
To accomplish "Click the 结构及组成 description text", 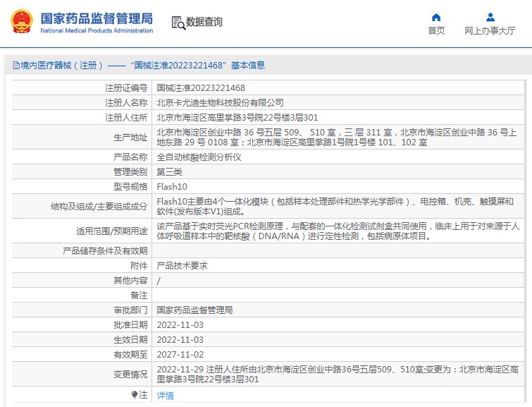I will (x=335, y=206).
